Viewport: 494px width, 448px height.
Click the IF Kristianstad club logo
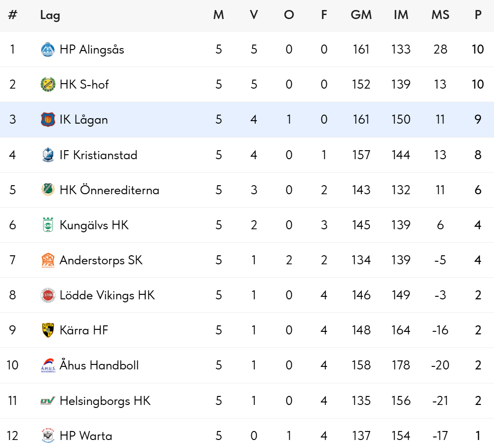click(48, 155)
